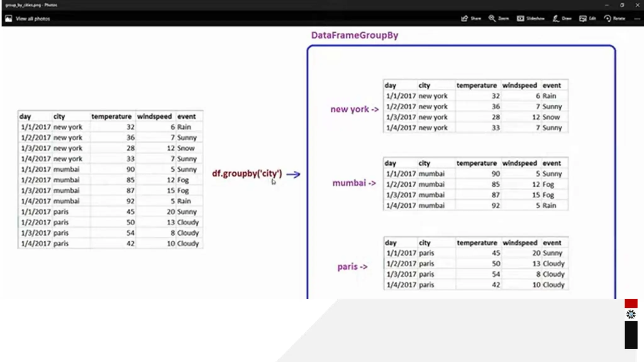Restore down the Photos window
This screenshot has height=362, width=644.
(x=622, y=5)
